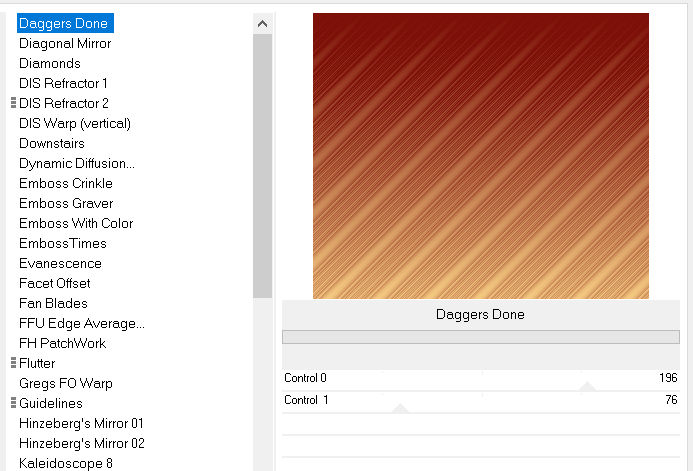Click the Daggers Done preview image

pyautogui.click(x=480, y=155)
